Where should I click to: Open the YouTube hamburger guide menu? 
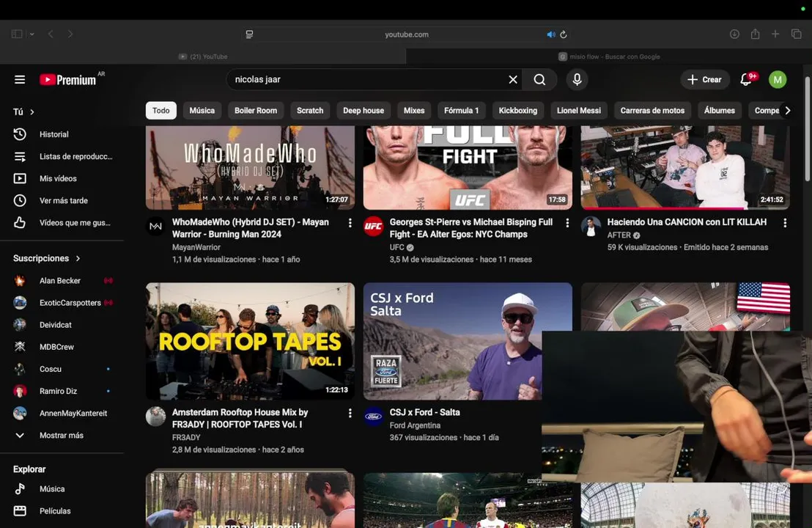20,79
